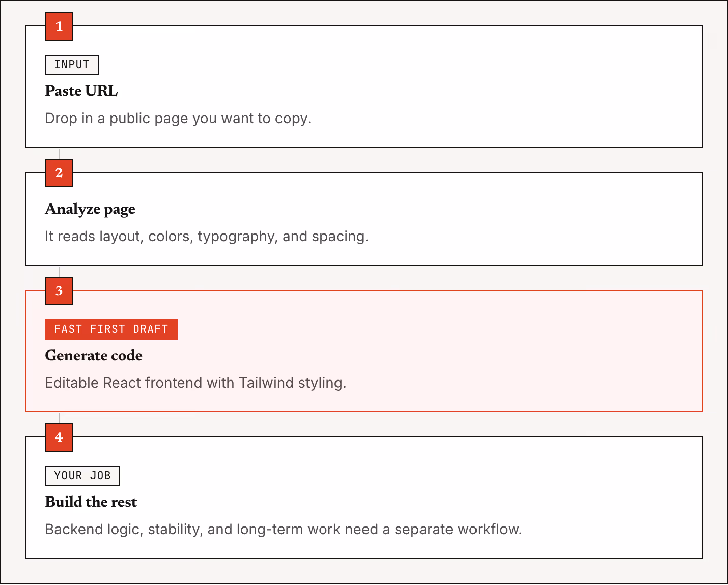The height and width of the screenshot is (585, 728).
Task: Select the 'Build the rest' heading
Action: coord(91,502)
